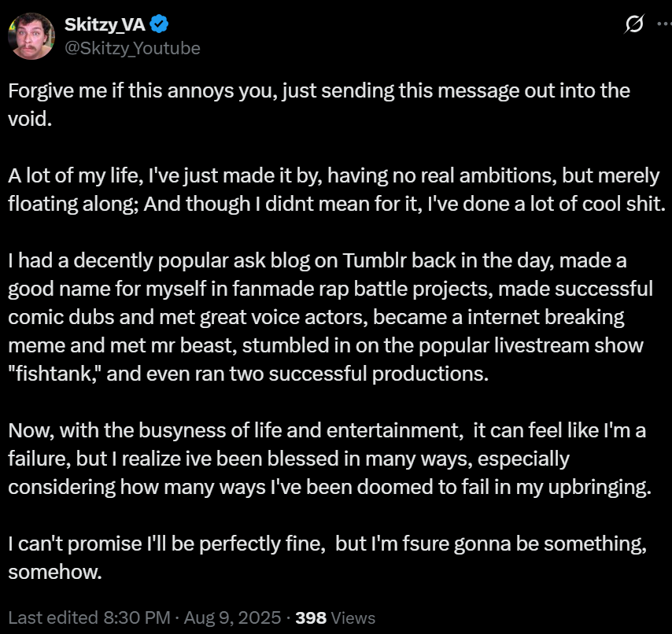Image resolution: width=672 pixels, height=634 pixels.
Task: Click the word "Tumblr" in the post
Action: tap(375, 260)
